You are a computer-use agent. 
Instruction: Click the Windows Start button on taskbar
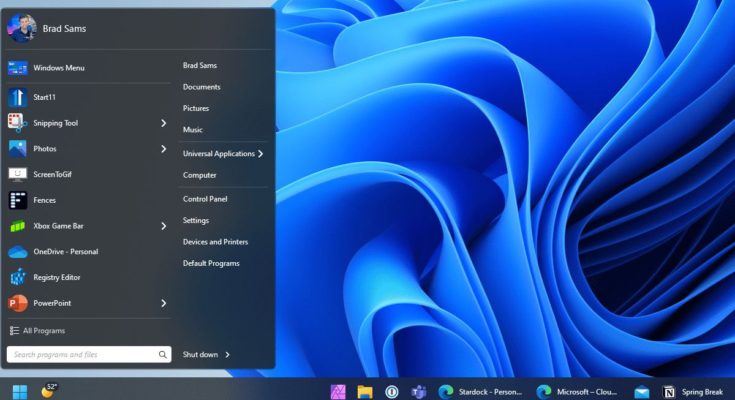tap(20, 390)
